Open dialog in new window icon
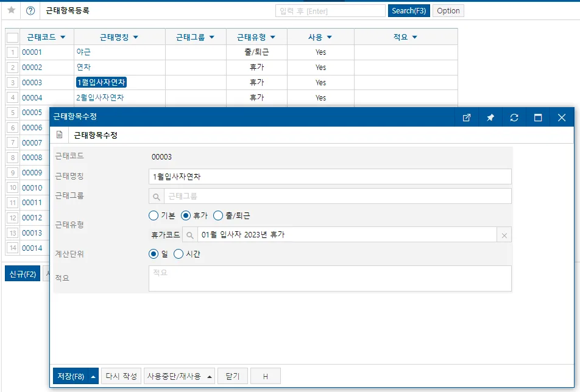Image resolution: width=580 pixels, height=392 pixels. click(467, 117)
